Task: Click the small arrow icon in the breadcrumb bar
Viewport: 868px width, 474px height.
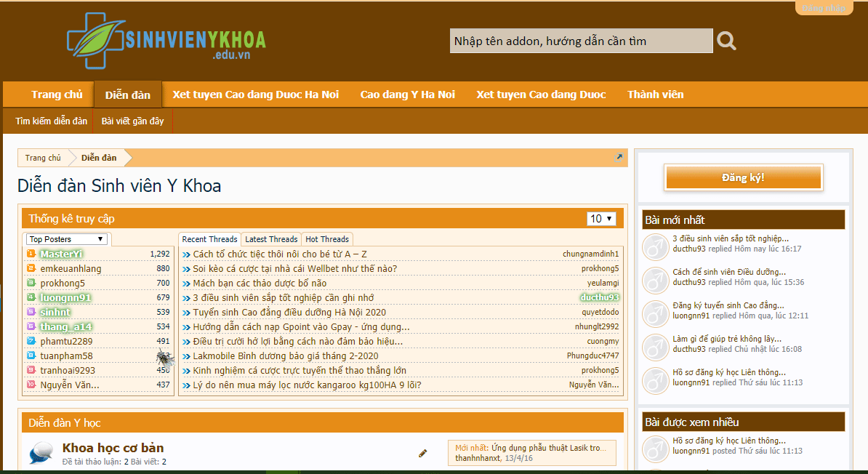Action: coord(619,157)
